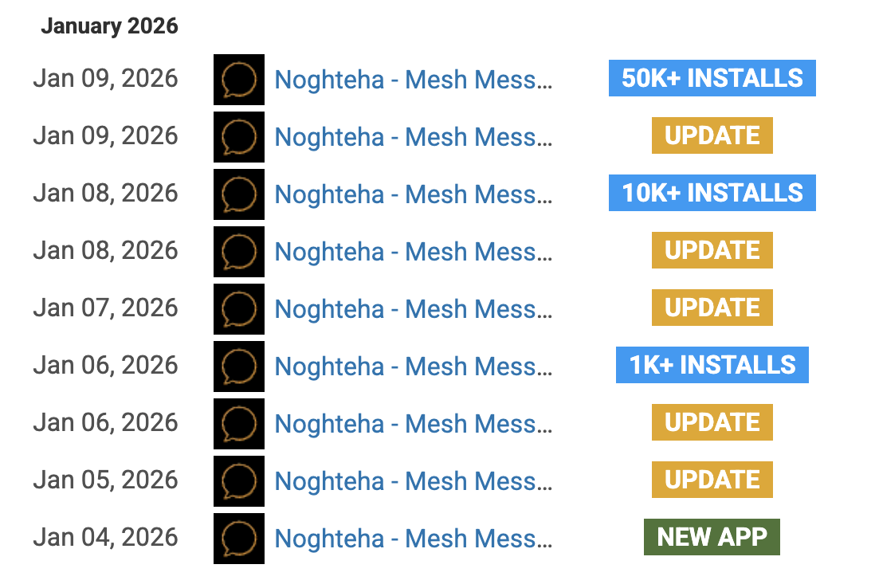The height and width of the screenshot is (588, 875).
Task: Open the Noghteha link in the Jan 08 UPDATE row
Action: [413, 251]
